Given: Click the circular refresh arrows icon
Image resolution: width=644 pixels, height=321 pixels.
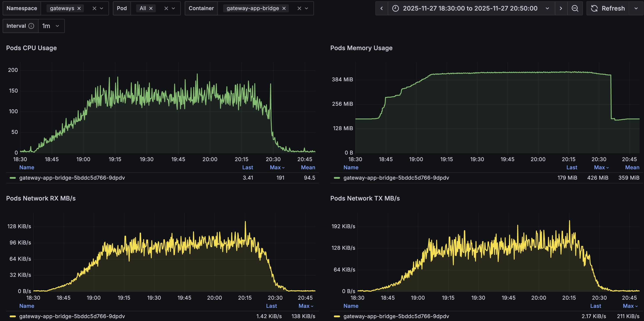Looking at the screenshot, I should coord(594,8).
